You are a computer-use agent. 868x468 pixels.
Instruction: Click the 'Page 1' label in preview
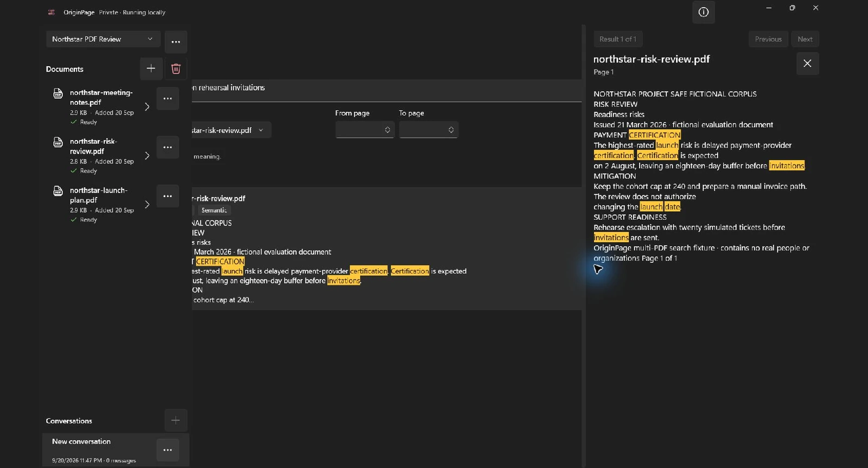(x=603, y=72)
